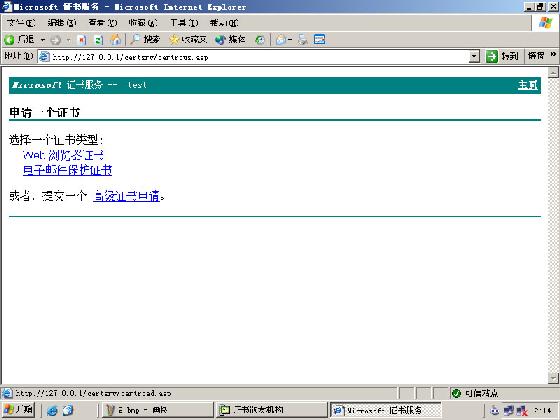Click the Print icon in toolbar
Viewport: 560px width, 420px height.
point(302,40)
